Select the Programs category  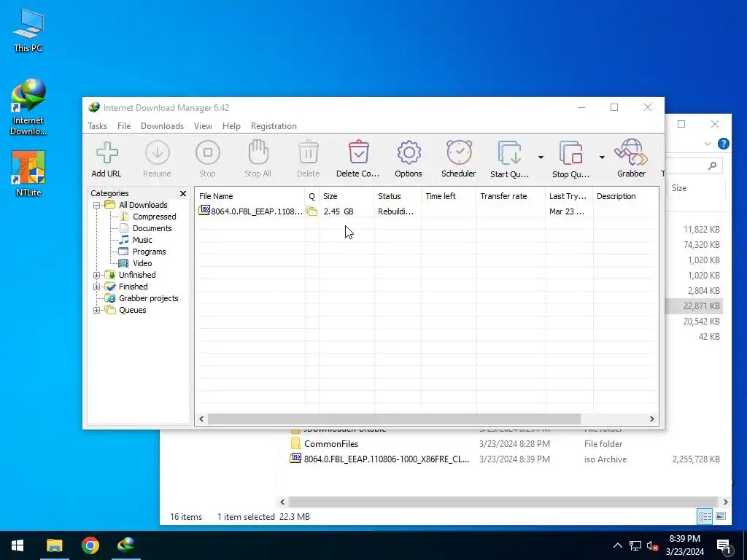[149, 252]
